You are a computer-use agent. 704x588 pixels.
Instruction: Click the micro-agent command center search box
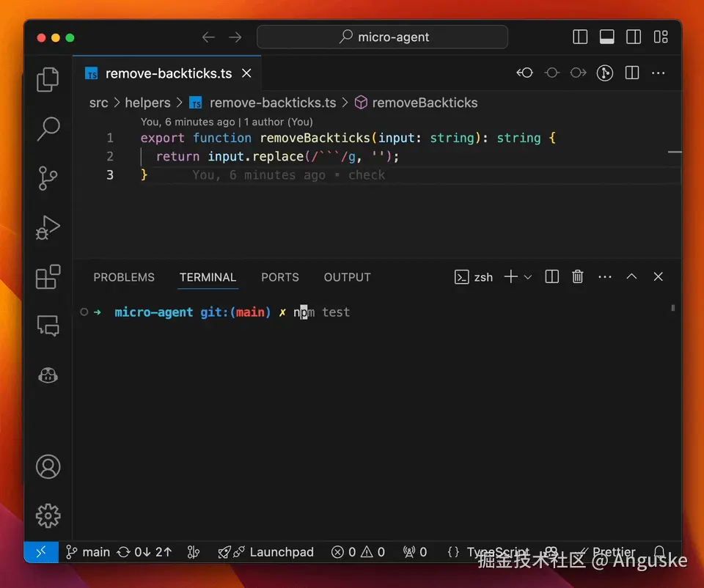point(382,37)
